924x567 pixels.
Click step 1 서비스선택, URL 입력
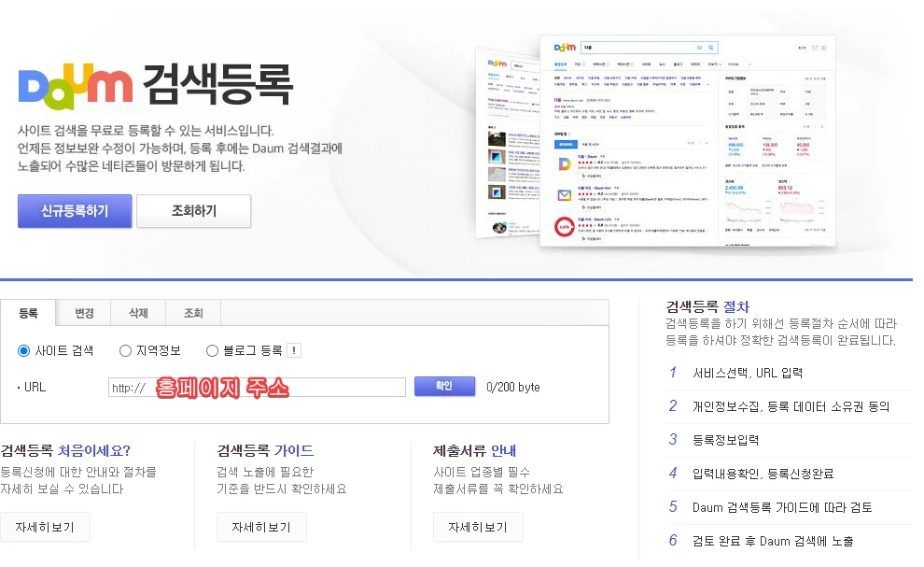coord(748,373)
